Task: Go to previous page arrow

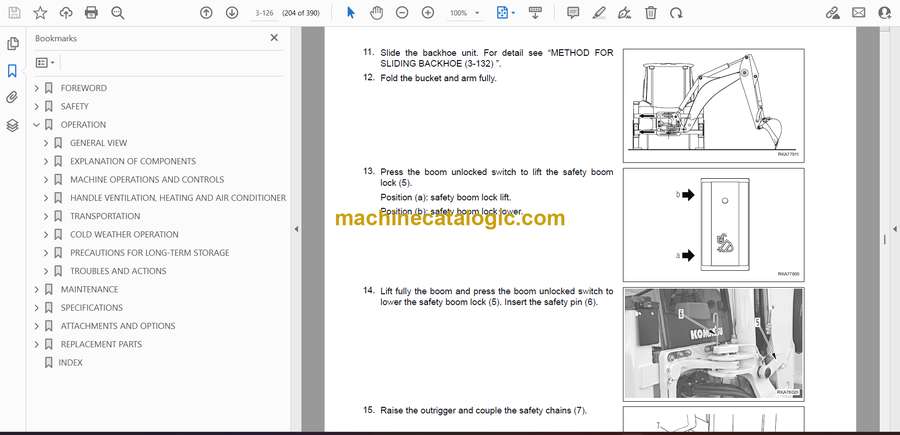Action: 206,13
